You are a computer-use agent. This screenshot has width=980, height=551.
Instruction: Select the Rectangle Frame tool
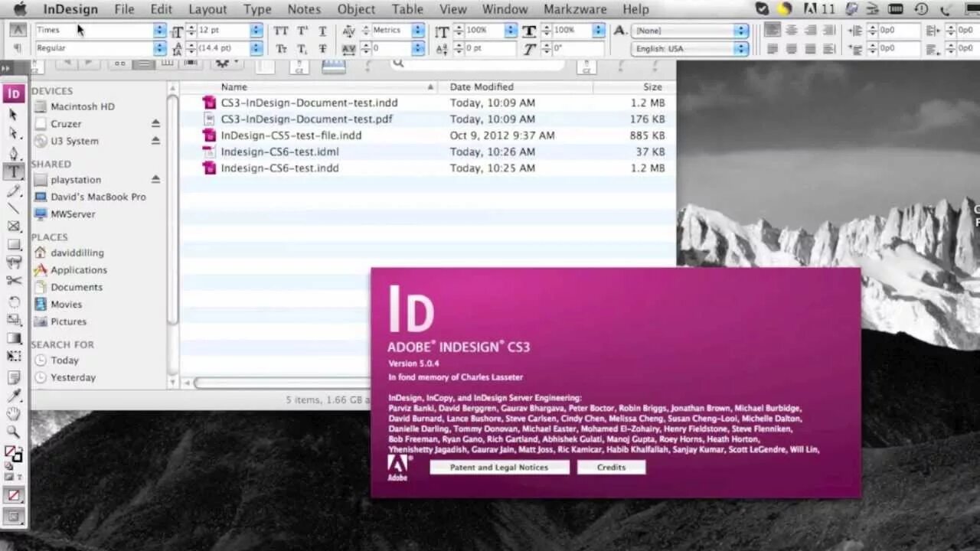13,227
